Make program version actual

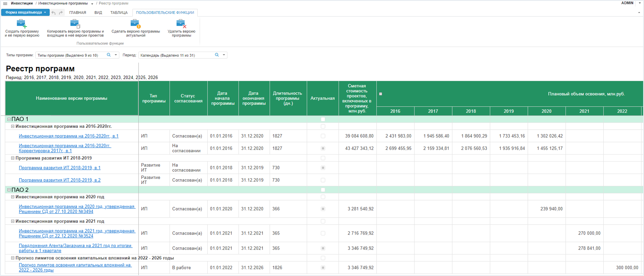pos(136,28)
